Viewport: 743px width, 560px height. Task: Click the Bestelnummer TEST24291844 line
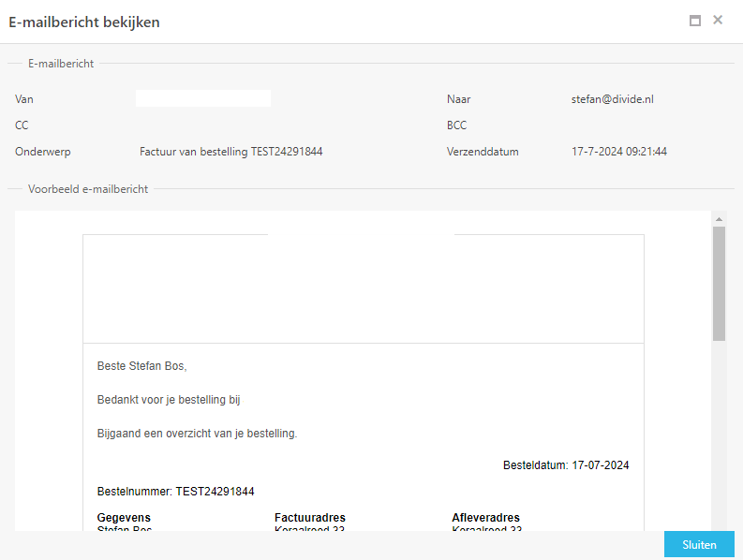175,492
